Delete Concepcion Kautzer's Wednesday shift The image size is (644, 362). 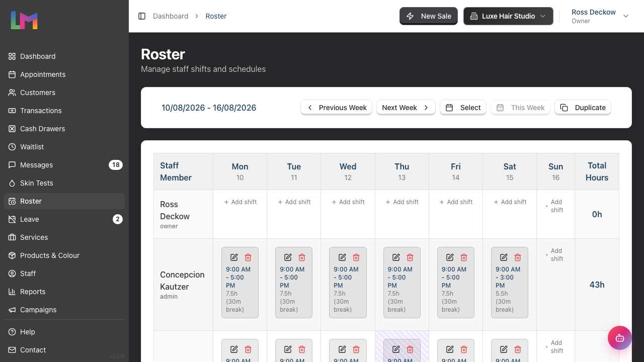click(x=356, y=257)
